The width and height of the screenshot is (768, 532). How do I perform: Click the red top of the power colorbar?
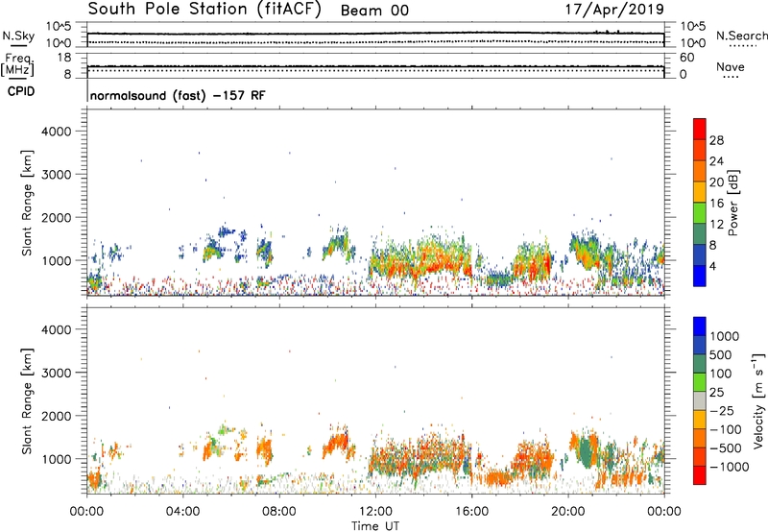point(700,129)
